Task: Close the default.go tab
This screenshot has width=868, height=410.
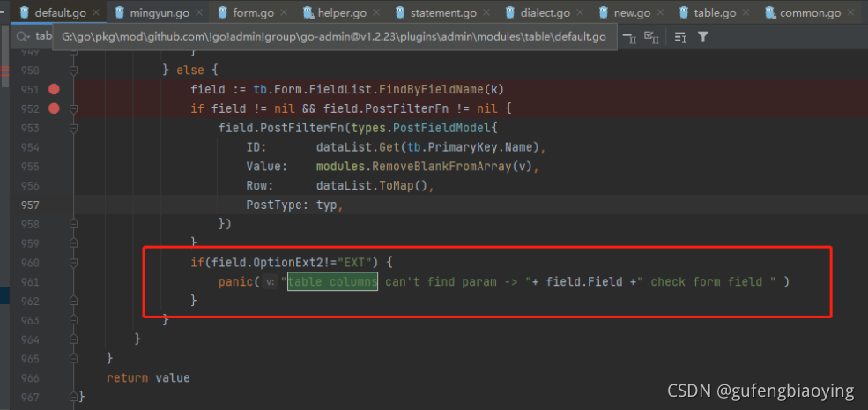Action: [x=96, y=12]
